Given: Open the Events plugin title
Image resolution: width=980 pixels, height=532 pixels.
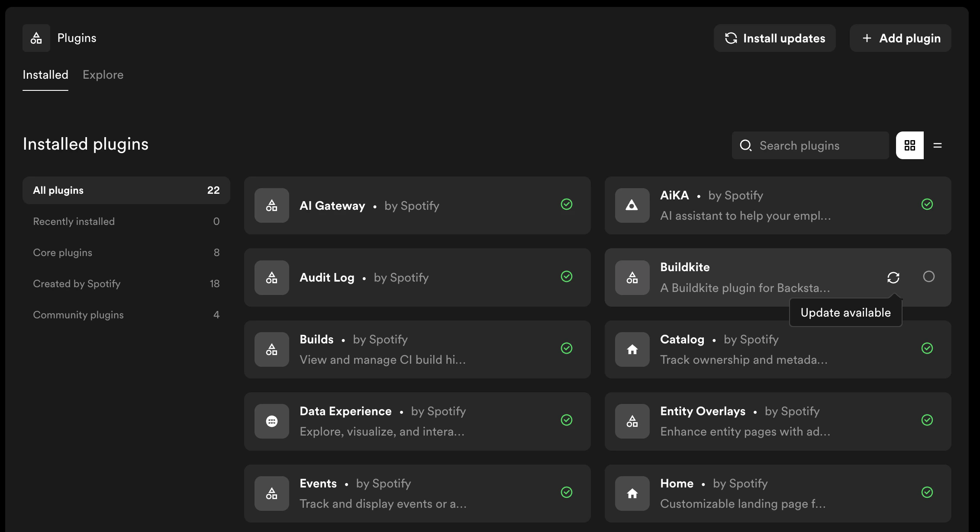Looking at the screenshot, I should click(318, 484).
